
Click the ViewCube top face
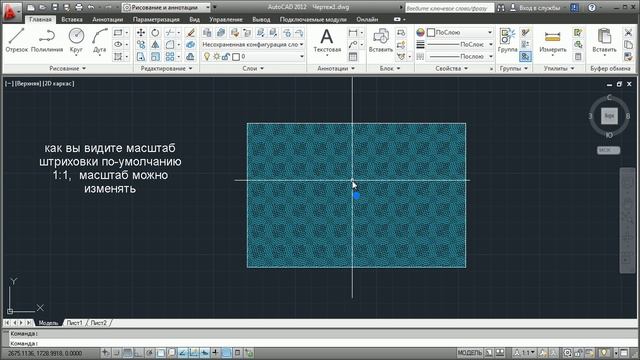[609, 116]
